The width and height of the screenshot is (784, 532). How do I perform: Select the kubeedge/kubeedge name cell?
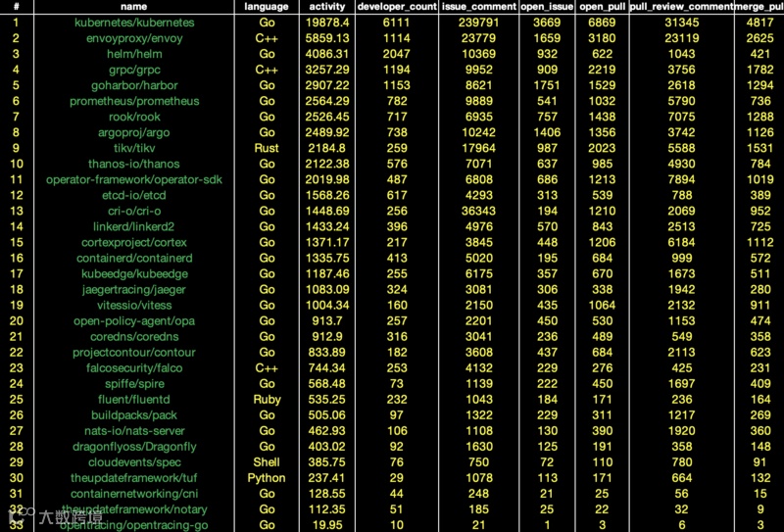coord(134,274)
